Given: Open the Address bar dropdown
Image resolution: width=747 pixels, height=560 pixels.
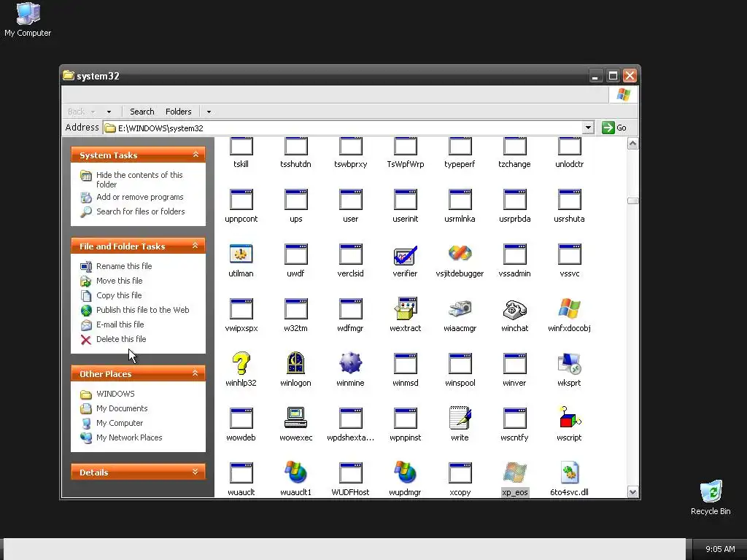Looking at the screenshot, I should [x=589, y=128].
